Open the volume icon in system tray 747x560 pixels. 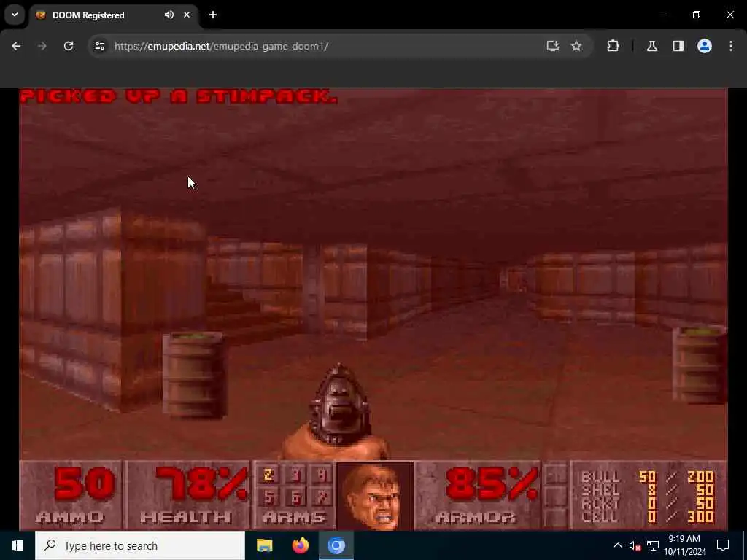pos(635,545)
